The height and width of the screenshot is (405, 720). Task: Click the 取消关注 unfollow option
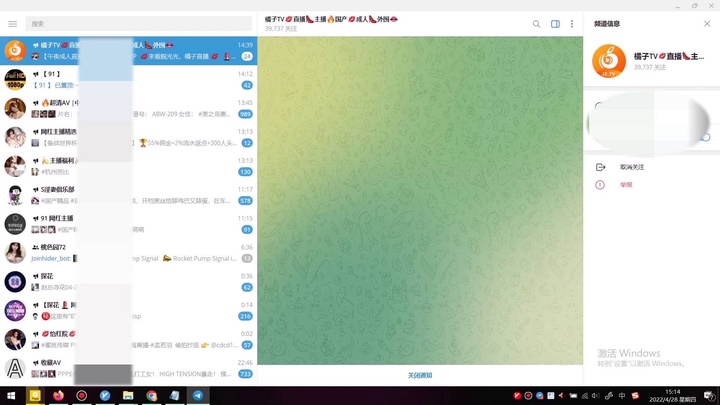632,167
